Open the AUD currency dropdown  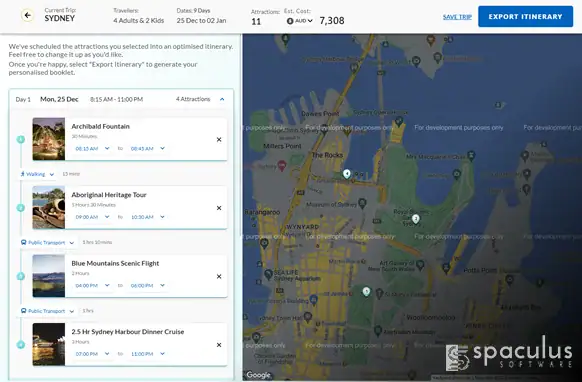click(x=300, y=21)
